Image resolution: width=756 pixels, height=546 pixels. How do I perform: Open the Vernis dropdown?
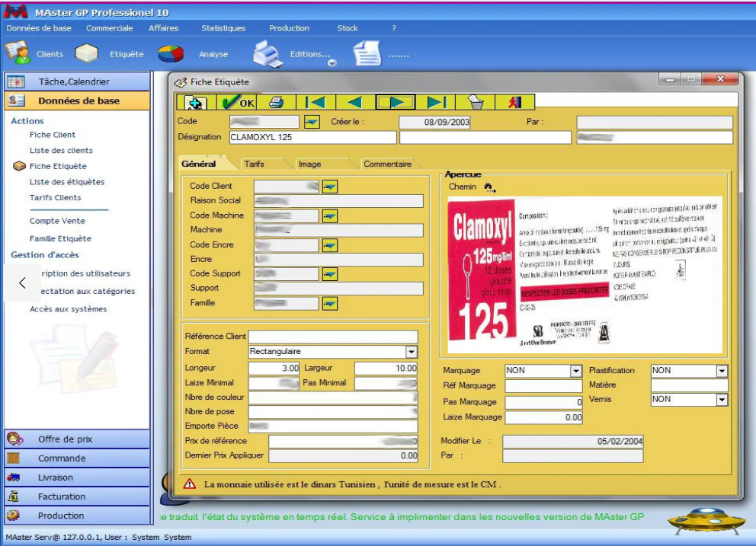(722, 400)
